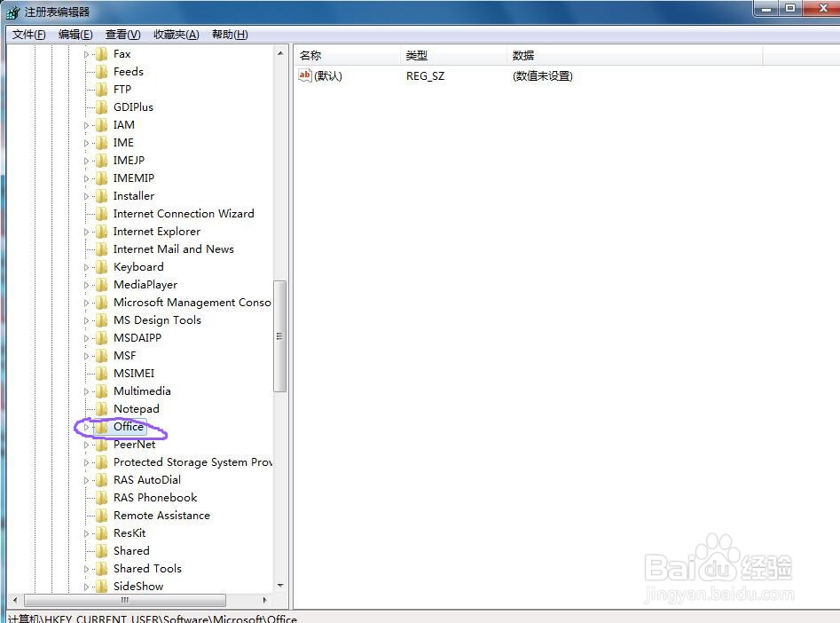
Task: Click the REG_SZ type cell
Action: [426, 76]
